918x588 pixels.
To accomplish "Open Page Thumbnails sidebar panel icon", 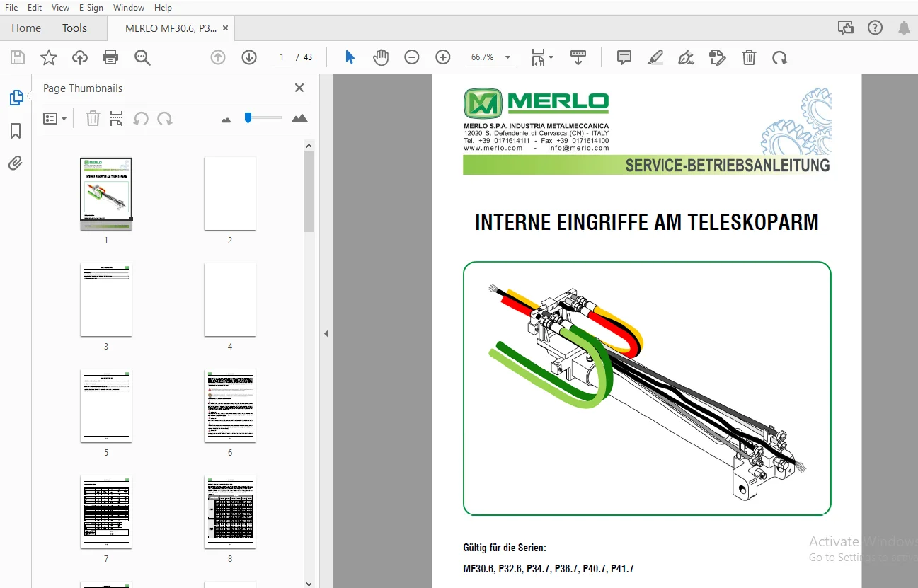I will coord(16,98).
